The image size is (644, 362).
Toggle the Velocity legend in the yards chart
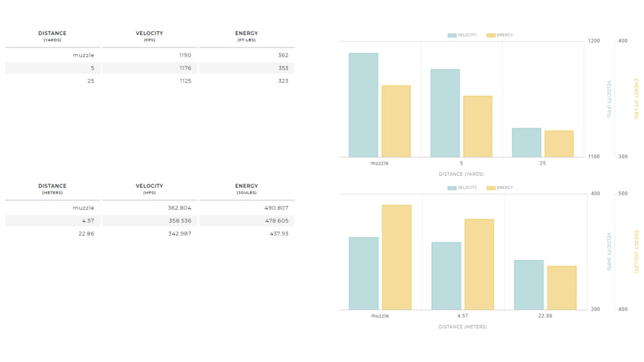462,35
